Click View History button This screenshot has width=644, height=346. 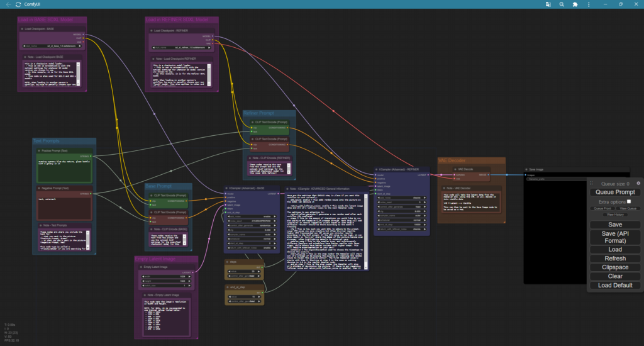pos(615,215)
